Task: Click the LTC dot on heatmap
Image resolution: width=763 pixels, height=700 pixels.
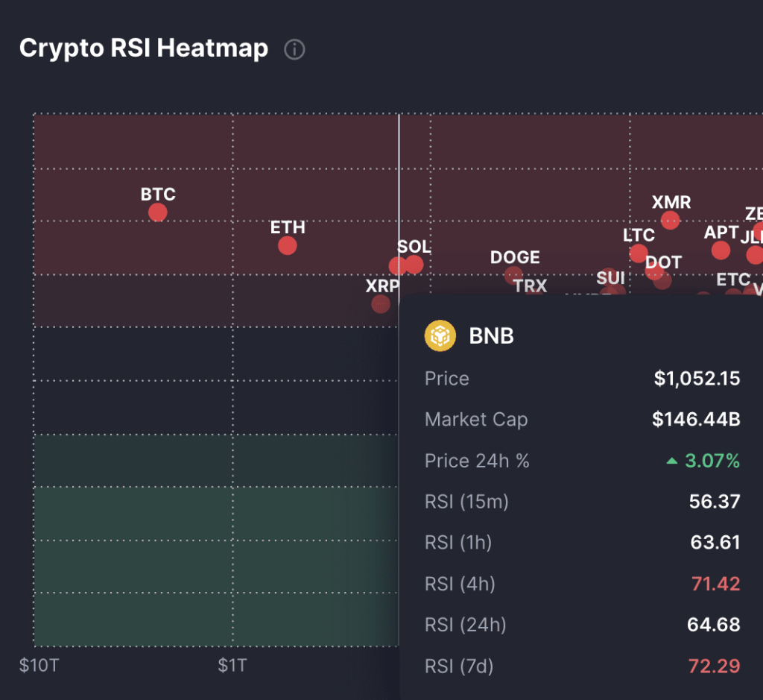Action: click(639, 253)
